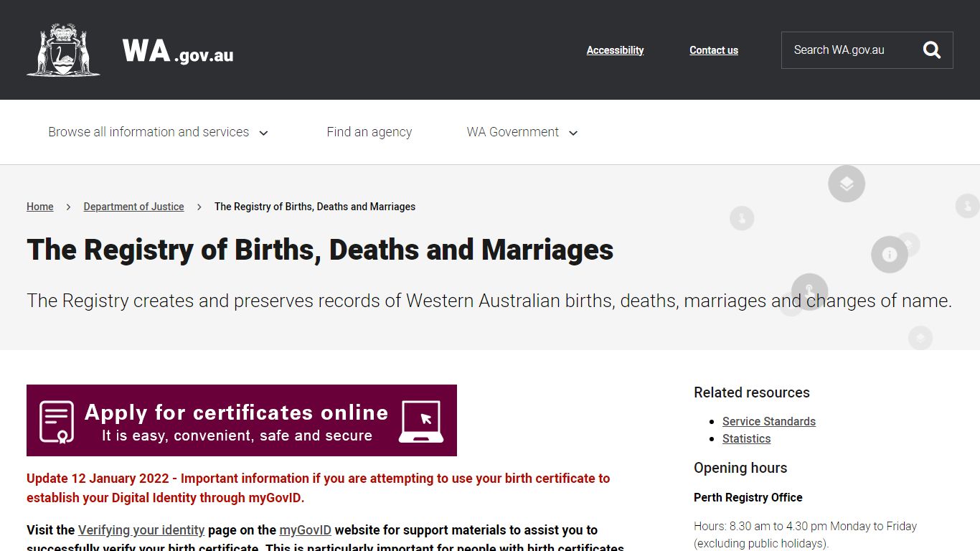Expand Browse all information and services menu
980x551 pixels.
[x=158, y=132]
